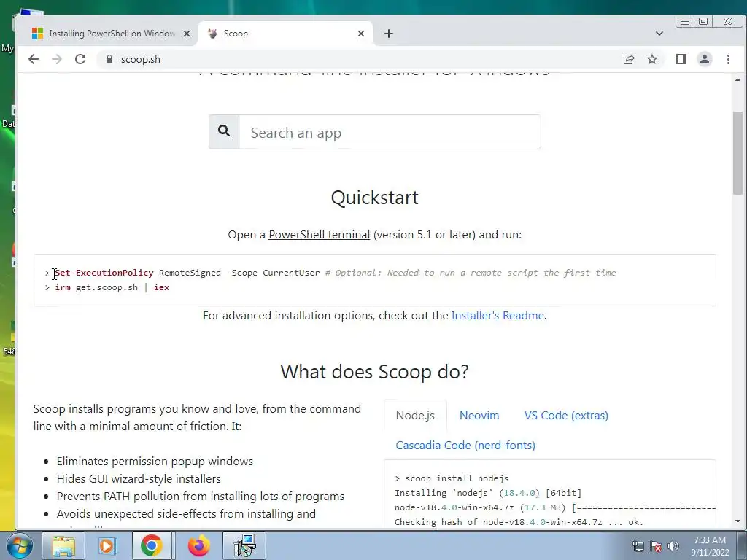This screenshot has width=747, height=560.
Task: Click Eliminates permission popup windows bullet
Action: pos(155,462)
